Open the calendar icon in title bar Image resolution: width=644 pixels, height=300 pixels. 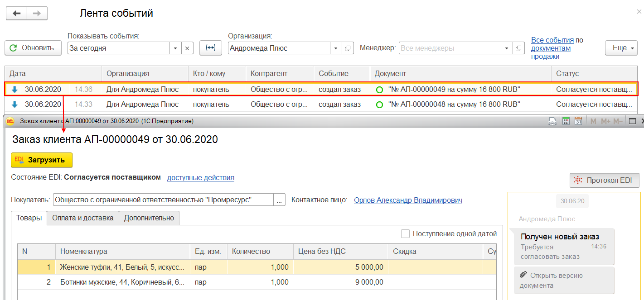(578, 121)
